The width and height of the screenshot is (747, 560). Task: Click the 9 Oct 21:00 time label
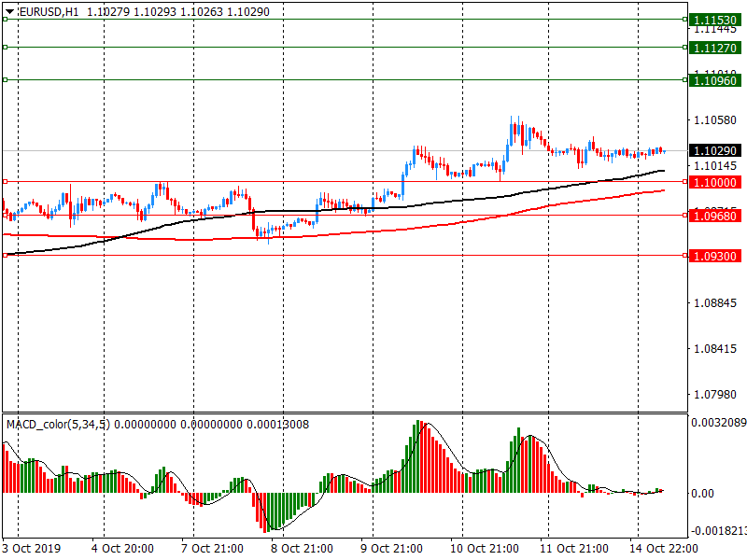coord(391,549)
